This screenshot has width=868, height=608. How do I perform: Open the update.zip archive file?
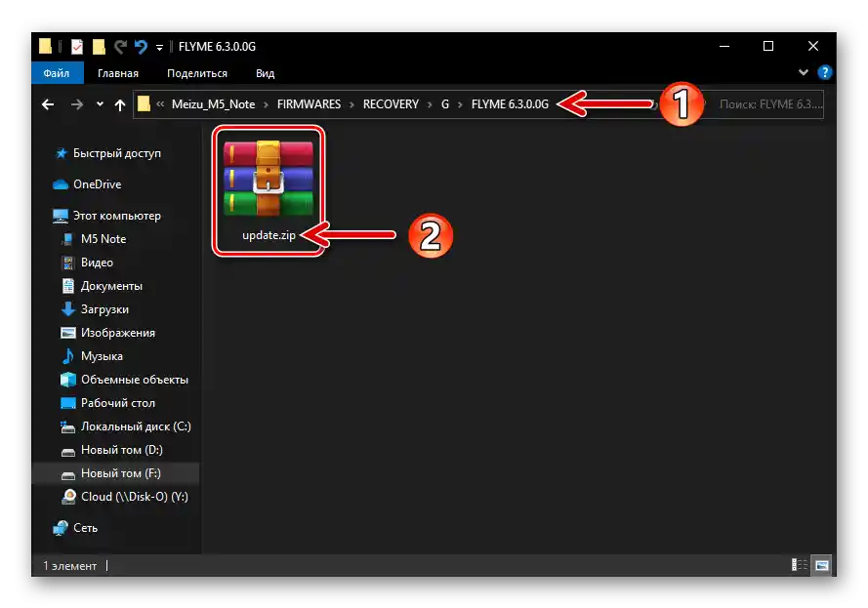[269, 190]
